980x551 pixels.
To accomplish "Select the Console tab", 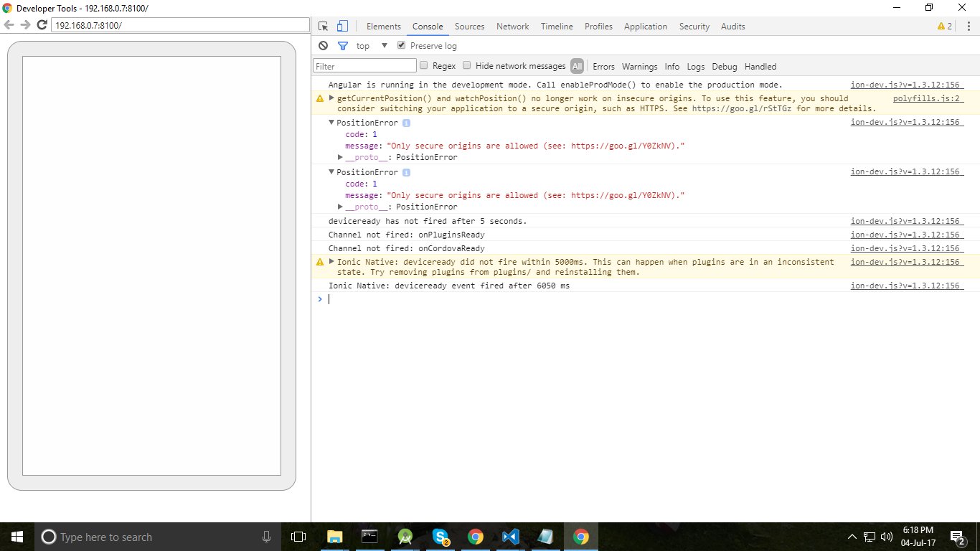I will click(428, 27).
